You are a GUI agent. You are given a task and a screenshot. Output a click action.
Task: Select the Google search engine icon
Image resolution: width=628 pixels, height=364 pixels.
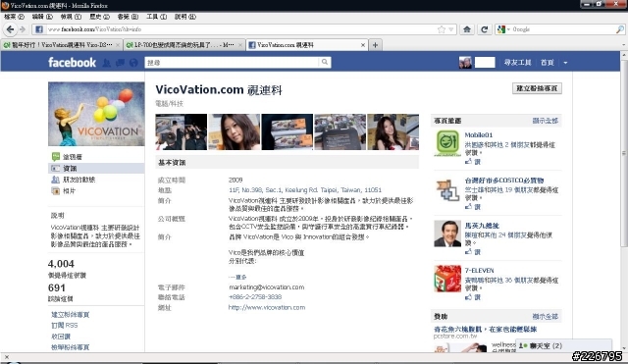(x=501, y=29)
